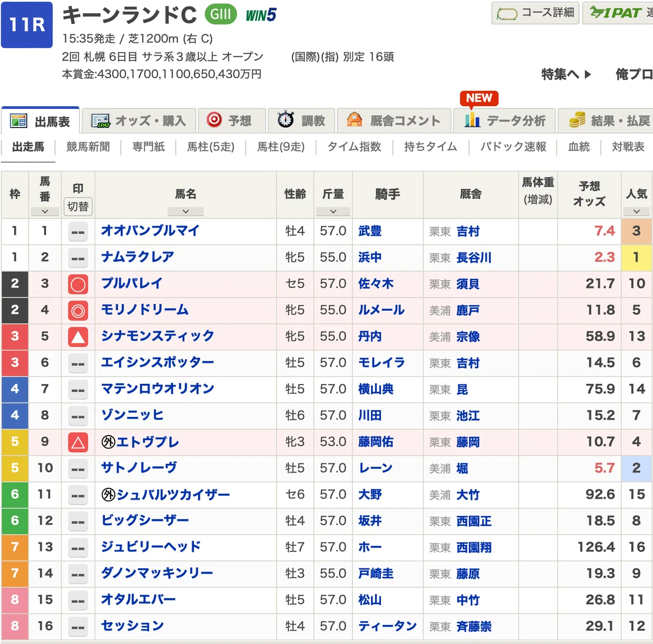The height and width of the screenshot is (644, 653).
Task: Select the パドック速報 sub-tab
Action: (513, 147)
